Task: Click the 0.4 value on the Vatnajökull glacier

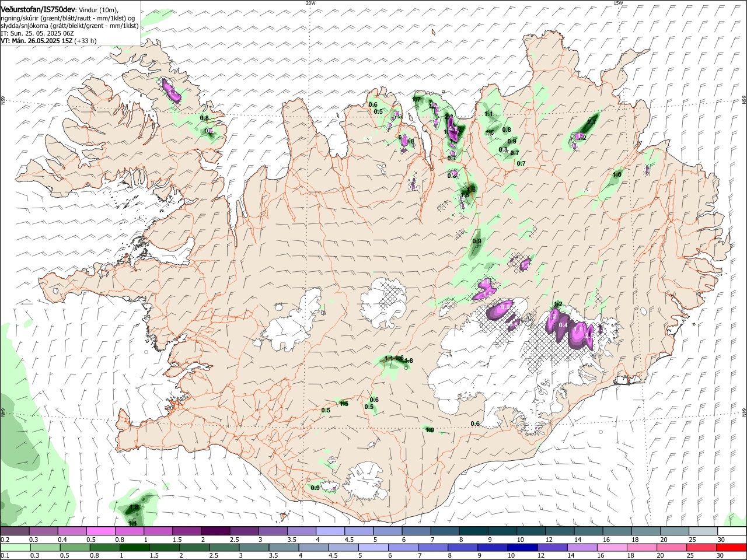Action: pos(563,325)
